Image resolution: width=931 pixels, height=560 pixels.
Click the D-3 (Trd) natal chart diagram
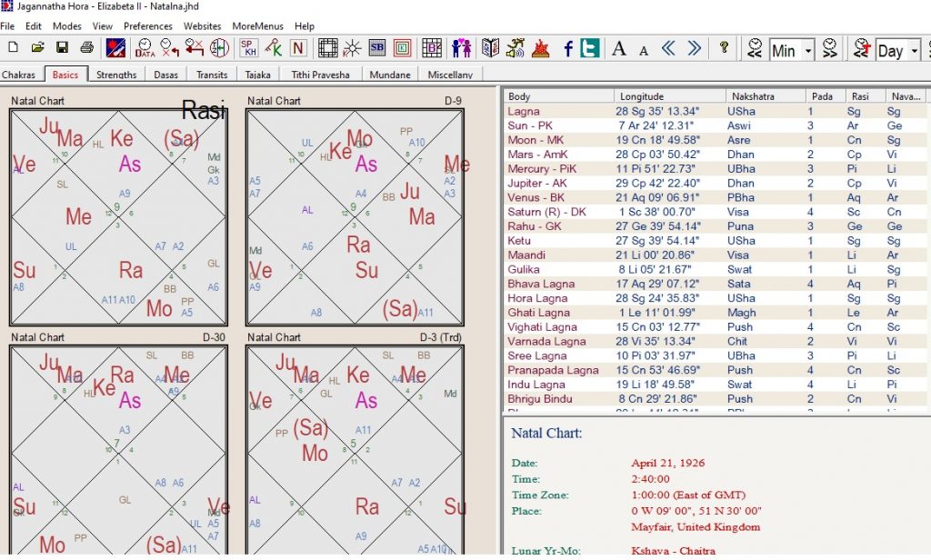click(x=355, y=450)
